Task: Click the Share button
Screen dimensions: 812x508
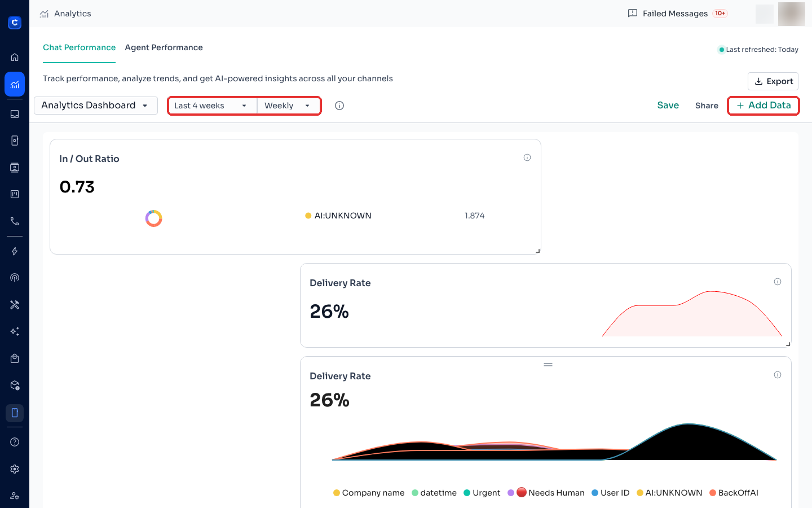Action: (707, 106)
